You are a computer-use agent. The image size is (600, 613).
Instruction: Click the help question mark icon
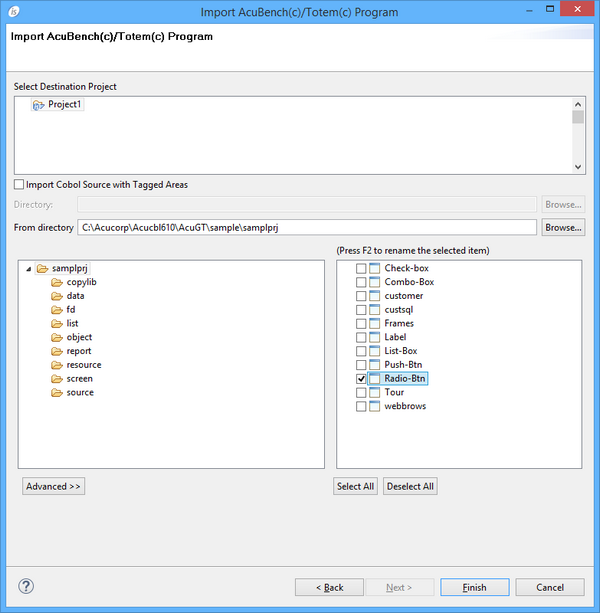click(x=27, y=586)
